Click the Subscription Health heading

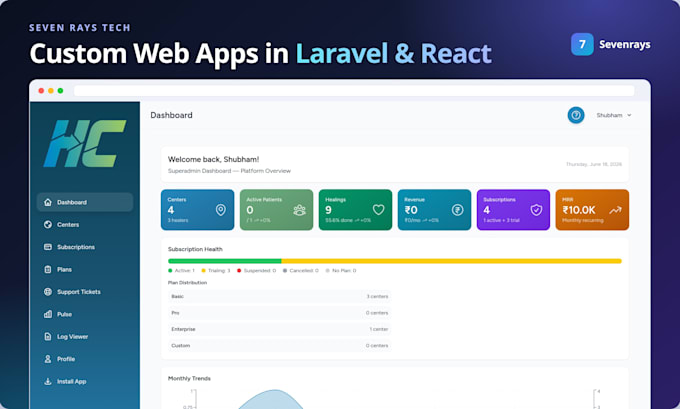[195, 249]
